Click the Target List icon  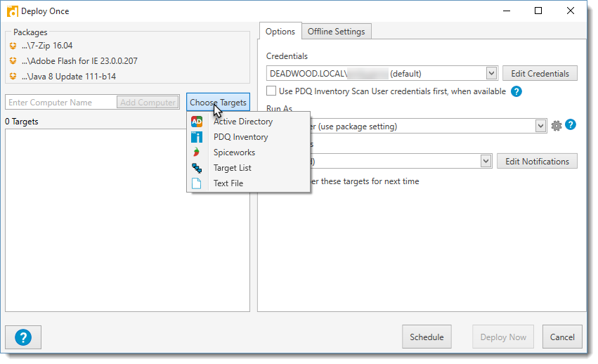tap(197, 168)
